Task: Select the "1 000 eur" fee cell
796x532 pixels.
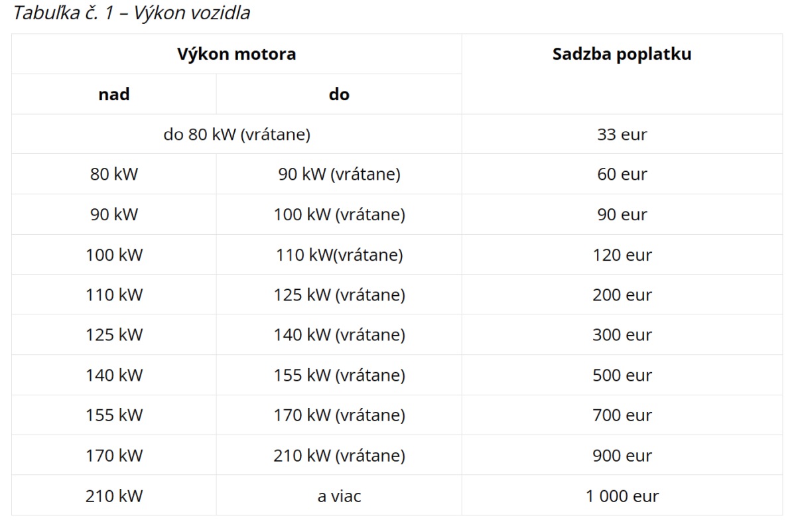Action: 622,496
